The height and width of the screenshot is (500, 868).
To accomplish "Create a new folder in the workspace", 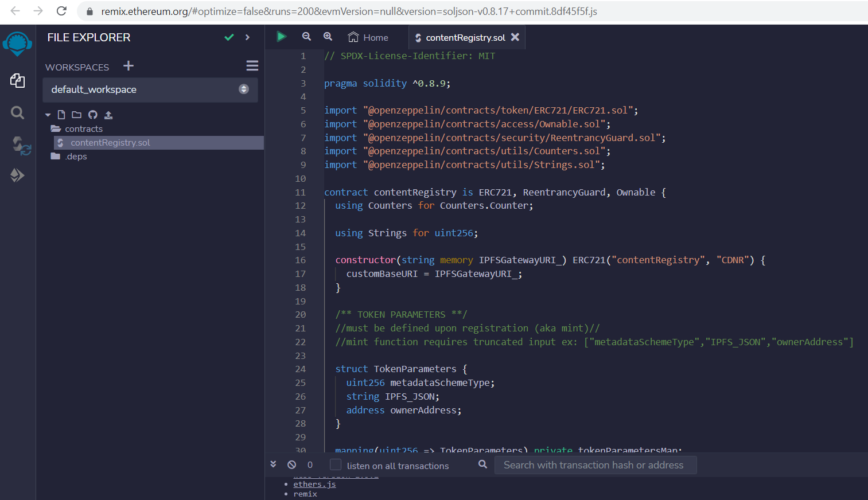I will point(76,114).
